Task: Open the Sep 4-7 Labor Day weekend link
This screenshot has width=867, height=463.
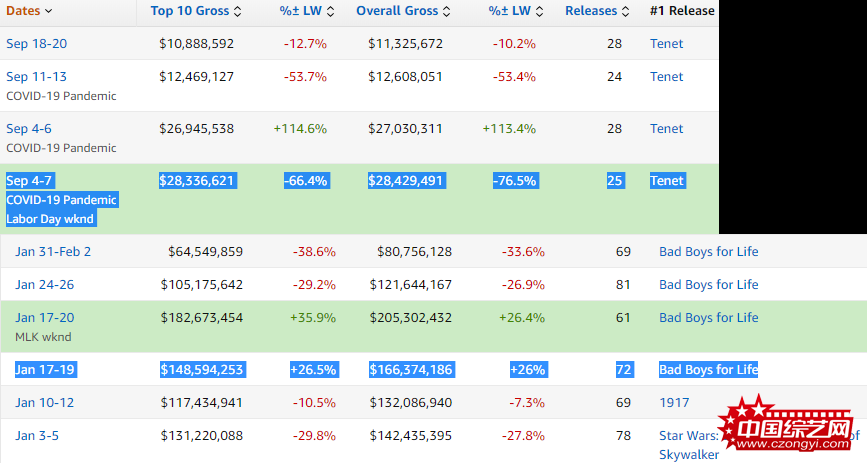Action: point(29,181)
